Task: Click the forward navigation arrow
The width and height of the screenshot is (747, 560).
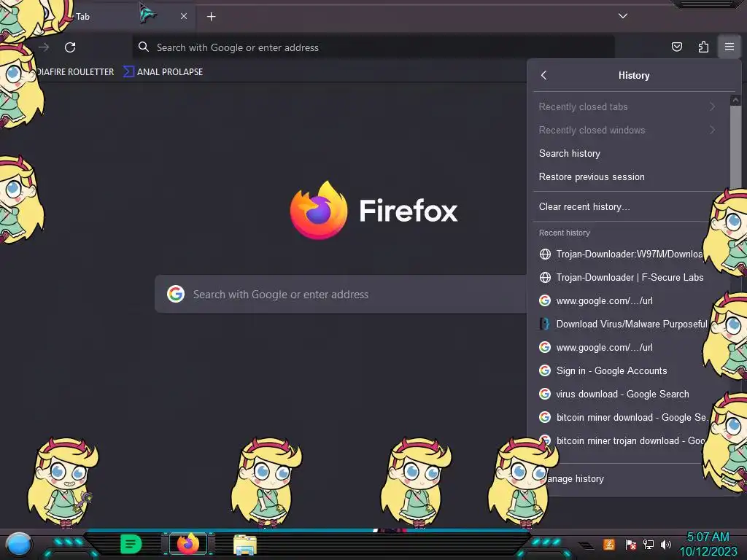Action: pos(44,47)
